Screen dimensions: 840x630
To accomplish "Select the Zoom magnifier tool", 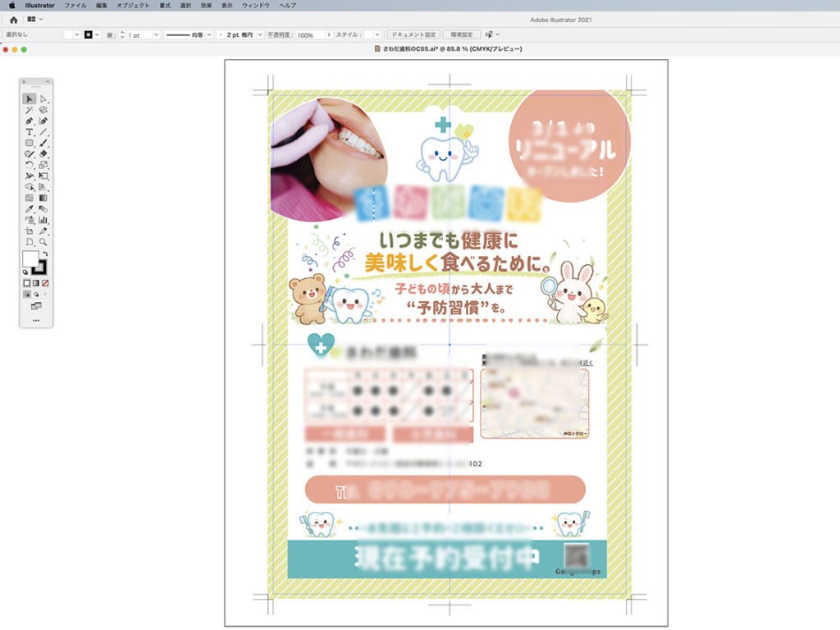I will tap(43, 243).
